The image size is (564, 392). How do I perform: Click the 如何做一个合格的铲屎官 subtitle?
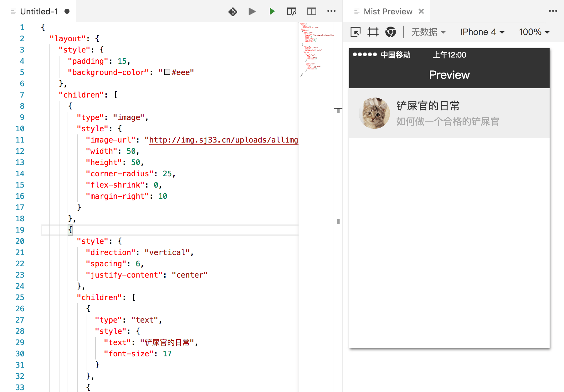click(448, 121)
